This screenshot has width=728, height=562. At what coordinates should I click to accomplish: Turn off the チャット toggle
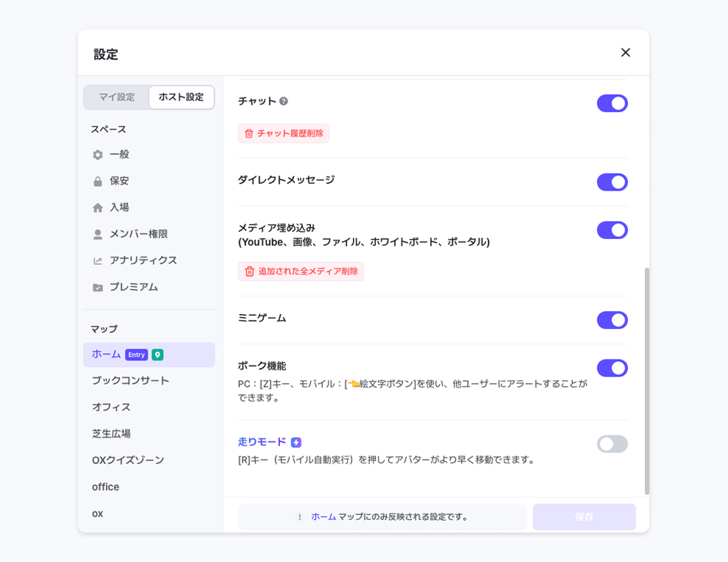click(612, 104)
